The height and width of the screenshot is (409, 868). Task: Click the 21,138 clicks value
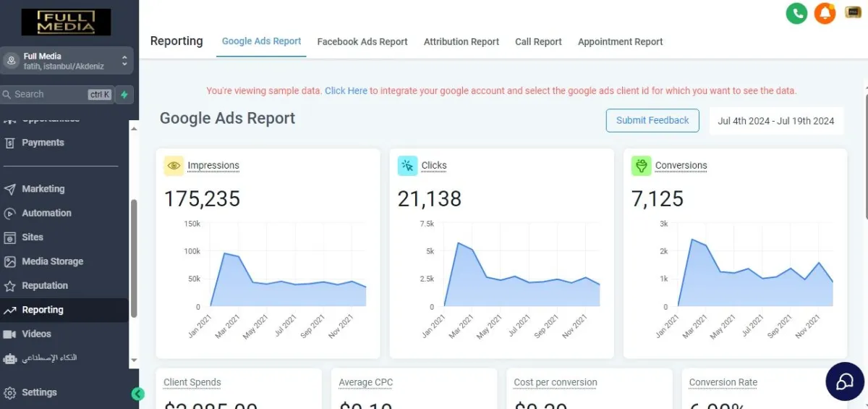[430, 199]
